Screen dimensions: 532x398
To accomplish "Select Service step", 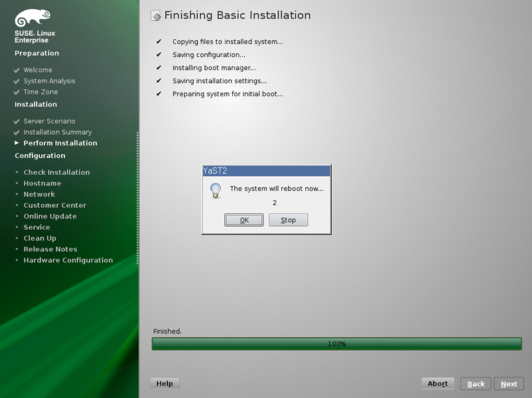I will pyautogui.click(x=37, y=227).
